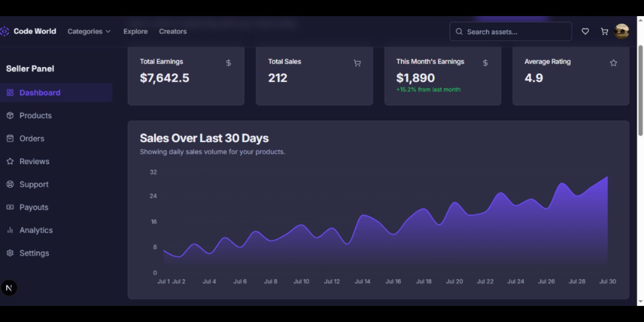Image resolution: width=644 pixels, height=322 pixels.
Task: Click the search magnifier icon
Action: pyautogui.click(x=459, y=31)
